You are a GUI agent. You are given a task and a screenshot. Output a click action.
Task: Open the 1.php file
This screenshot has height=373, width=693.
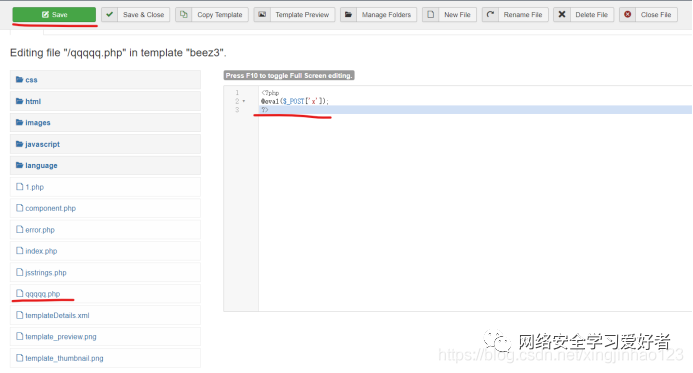click(x=105, y=187)
